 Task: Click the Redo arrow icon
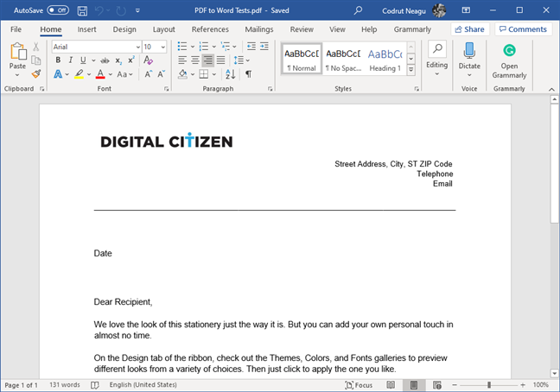pyautogui.click(x=121, y=10)
